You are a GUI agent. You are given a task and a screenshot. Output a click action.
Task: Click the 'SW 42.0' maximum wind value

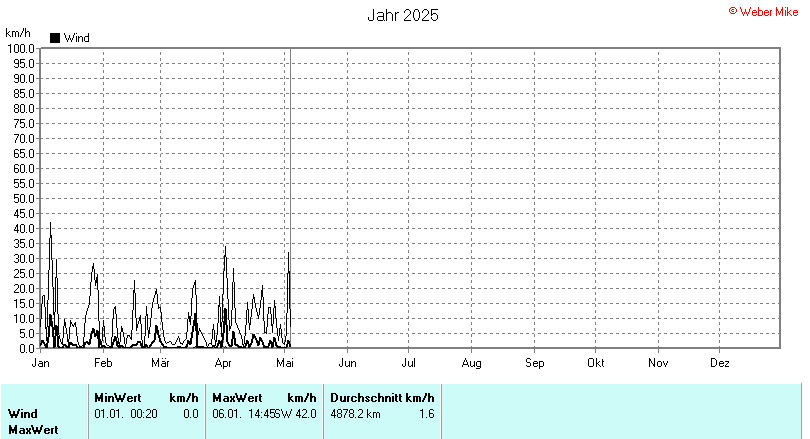[x=295, y=414]
